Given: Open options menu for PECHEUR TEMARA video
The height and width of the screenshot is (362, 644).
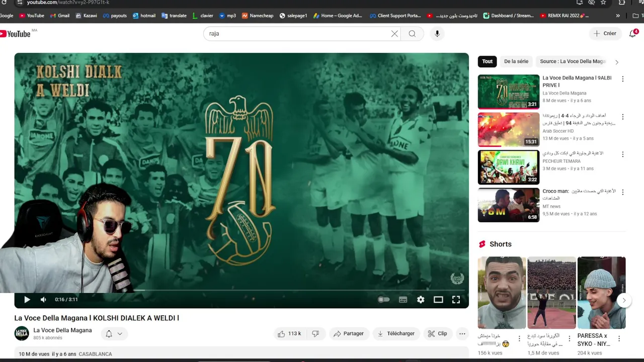Looking at the screenshot, I should pos(623,154).
